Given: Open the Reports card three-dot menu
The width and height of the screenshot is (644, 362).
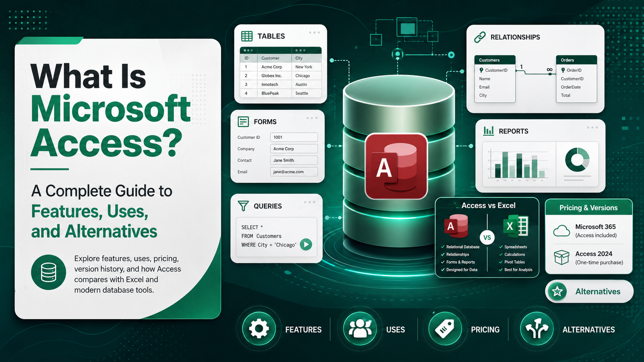Looking at the screenshot, I should [x=592, y=127].
